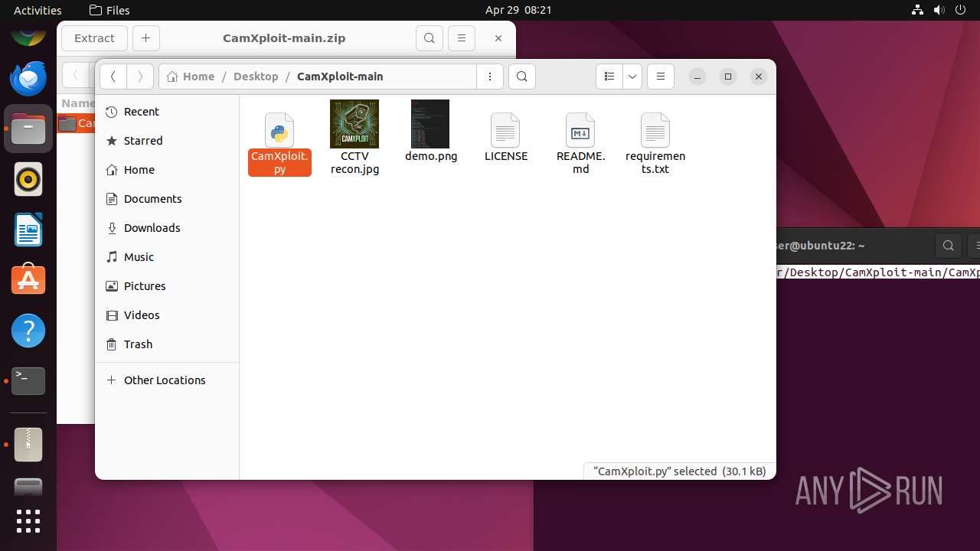Open Downloads in the sidebar
This screenshot has width=980, height=551.
click(x=167, y=228)
